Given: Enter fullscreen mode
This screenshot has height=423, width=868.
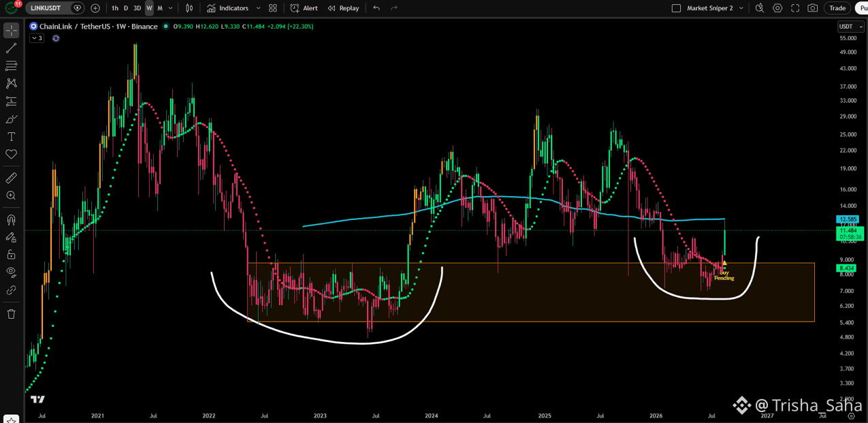Looking at the screenshot, I should [x=795, y=8].
